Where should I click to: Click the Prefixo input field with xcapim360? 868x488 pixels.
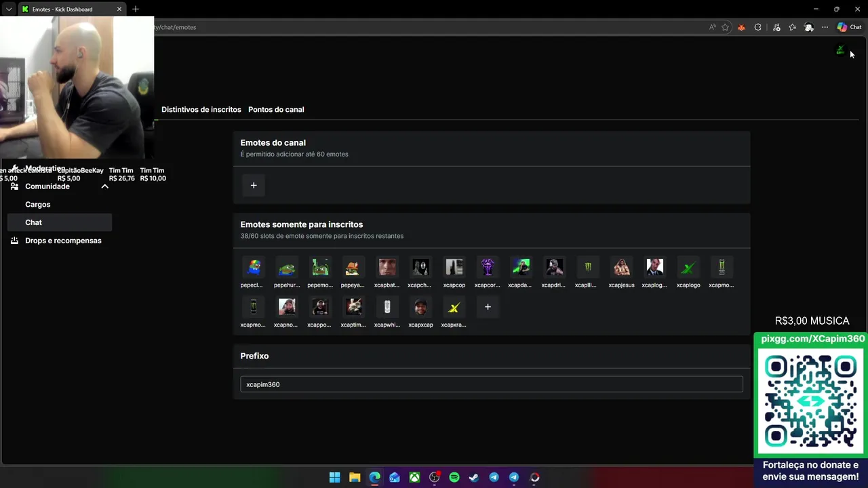coord(492,384)
